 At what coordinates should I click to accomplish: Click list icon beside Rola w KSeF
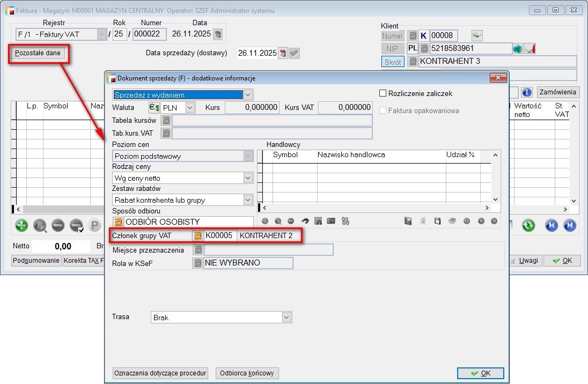click(x=198, y=263)
